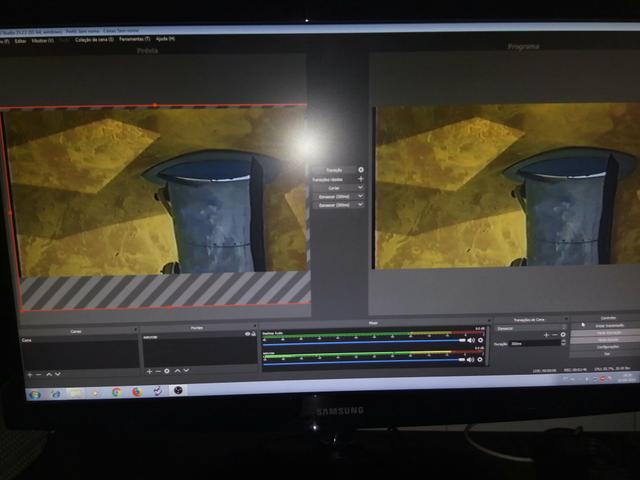Click the Programa output canvas image

[x=507, y=186]
